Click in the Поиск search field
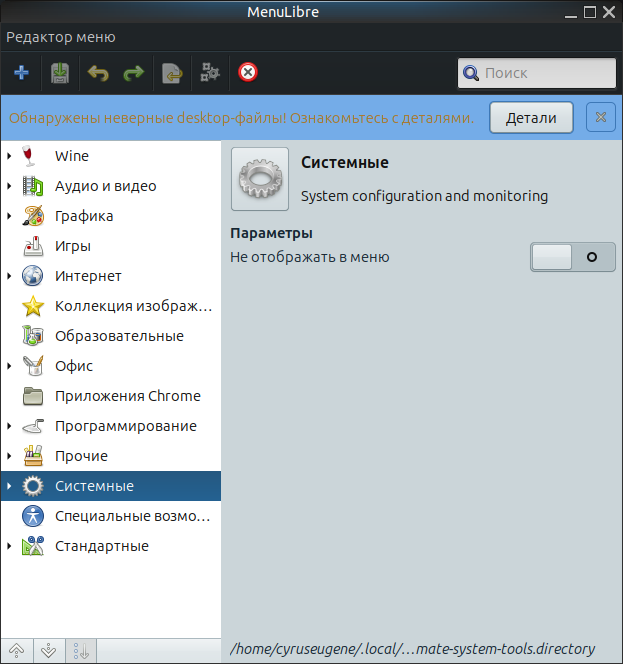The height and width of the screenshot is (664, 623). 537,73
